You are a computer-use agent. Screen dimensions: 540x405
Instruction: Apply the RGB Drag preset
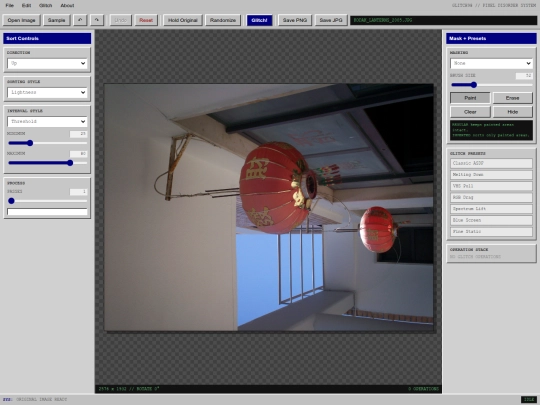pyautogui.click(x=491, y=197)
